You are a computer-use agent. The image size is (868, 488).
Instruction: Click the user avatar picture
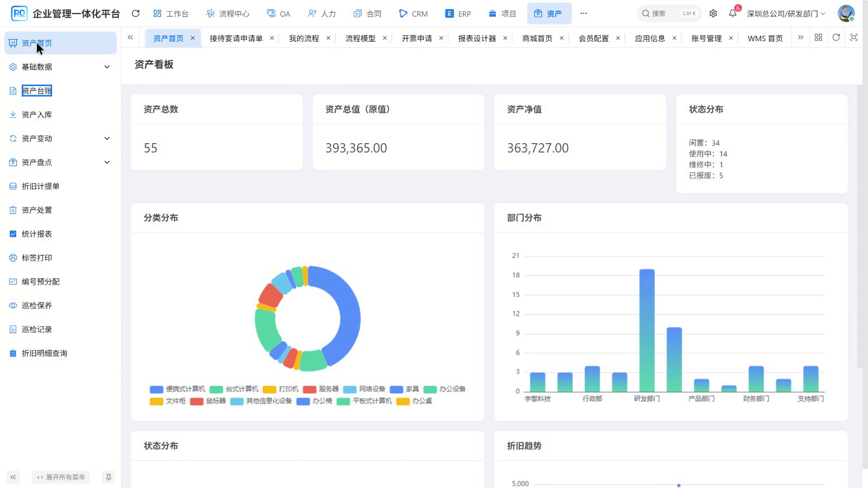coord(846,14)
